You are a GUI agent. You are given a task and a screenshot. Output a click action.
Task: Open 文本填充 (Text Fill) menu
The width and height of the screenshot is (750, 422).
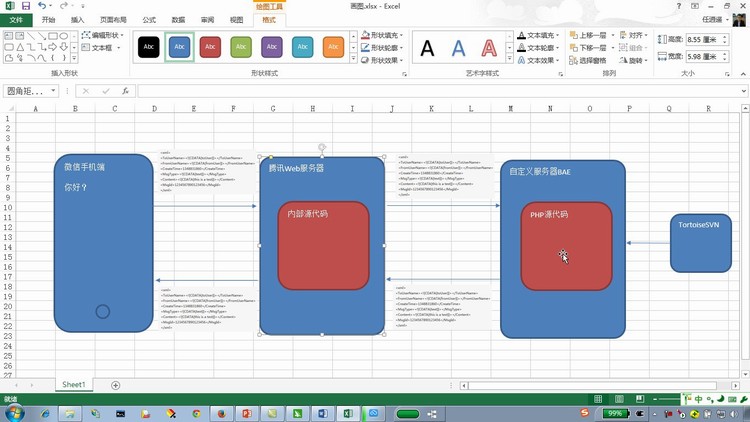(x=538, y=35)
